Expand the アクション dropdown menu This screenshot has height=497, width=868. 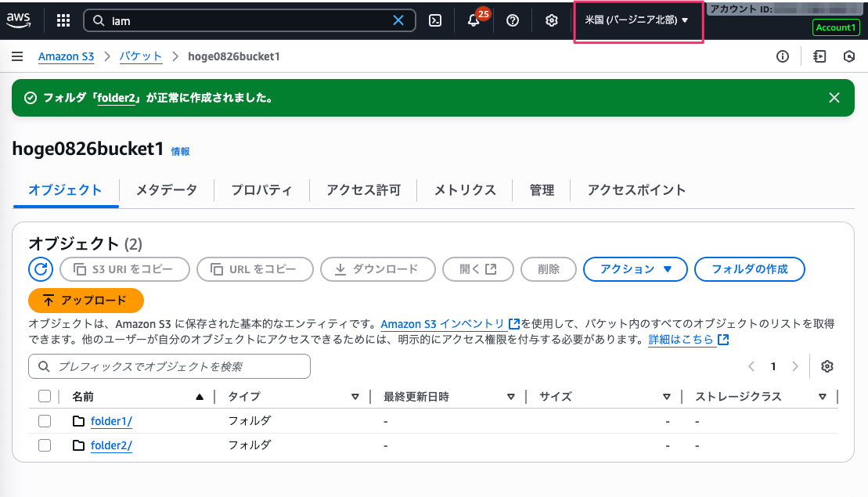point(635,269)
